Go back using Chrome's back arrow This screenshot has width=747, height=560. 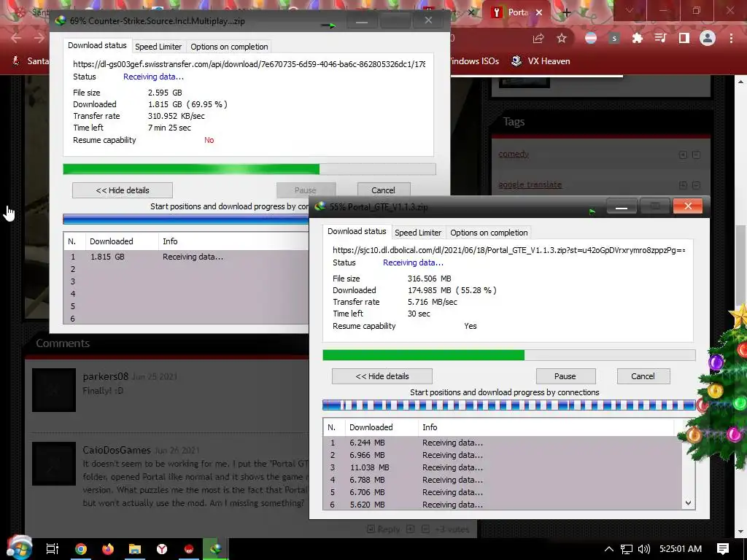click(16, 38)
